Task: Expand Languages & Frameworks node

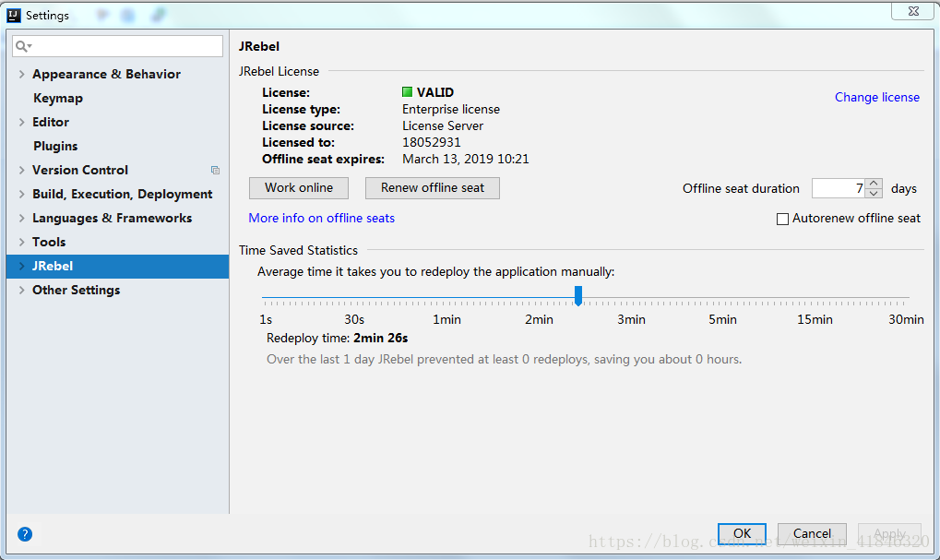Action: point(21,219)
